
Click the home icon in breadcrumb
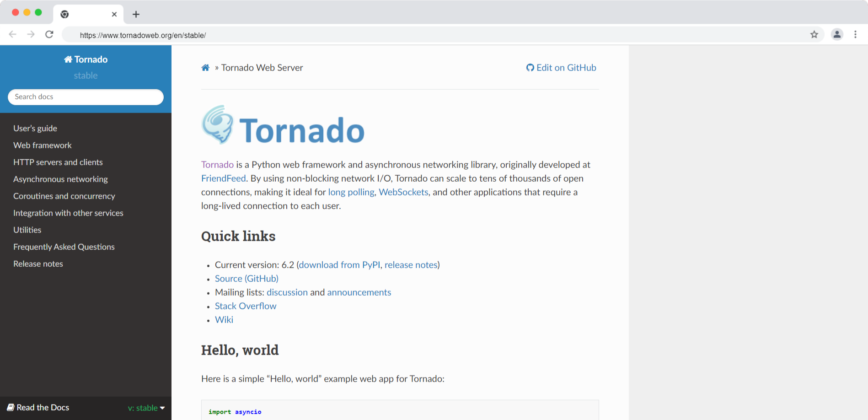[x=205, y=68]
